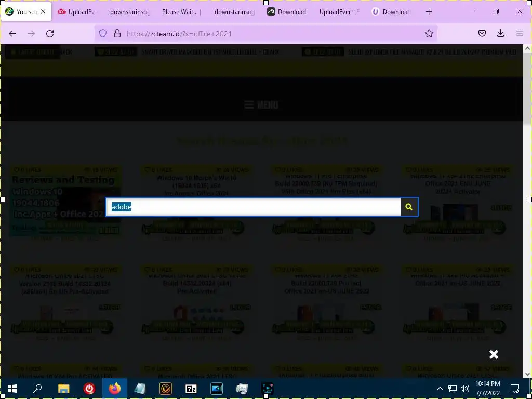Reload the current page
This screenshot has width=532, height=399.
coord(50,34)
